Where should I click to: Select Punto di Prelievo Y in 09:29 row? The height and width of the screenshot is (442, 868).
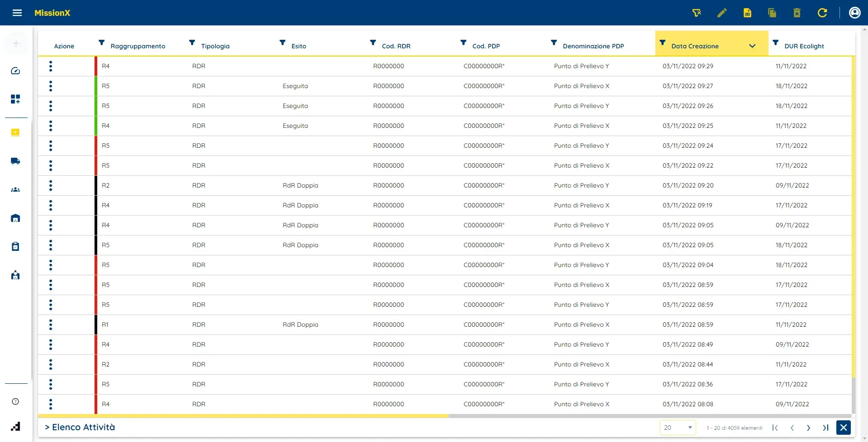(581, 66)
